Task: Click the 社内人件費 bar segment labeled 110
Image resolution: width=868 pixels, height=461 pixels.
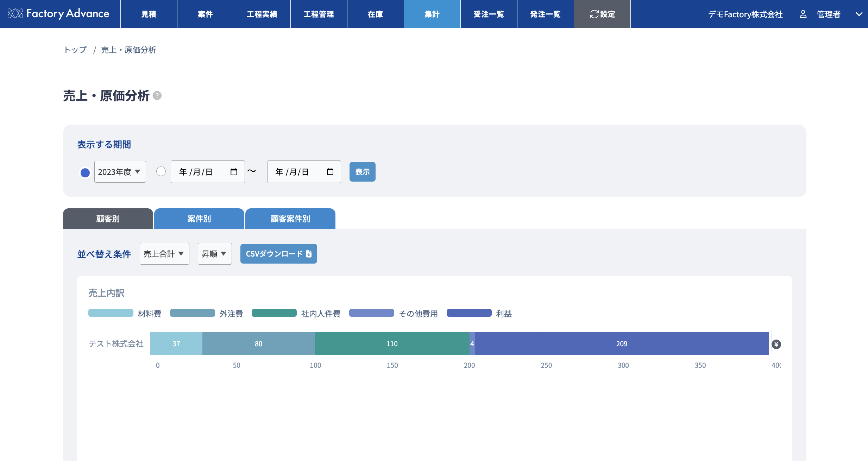Action: [x=392, y=343]
